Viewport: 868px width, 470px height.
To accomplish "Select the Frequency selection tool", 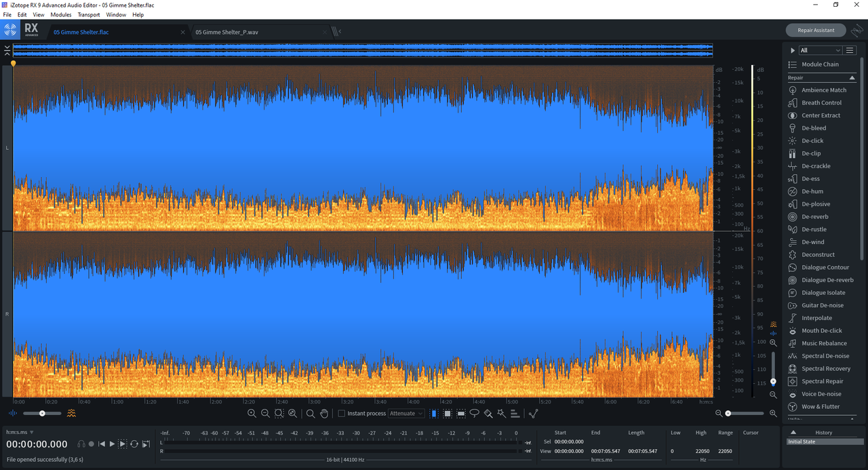I will pyautogui.click(x=461, y=413).
